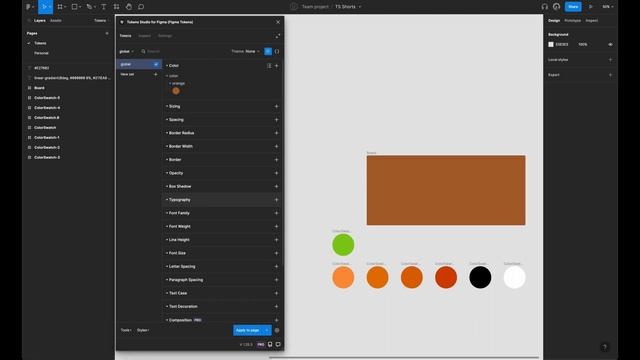Add a new Box Shadow token

276,187
